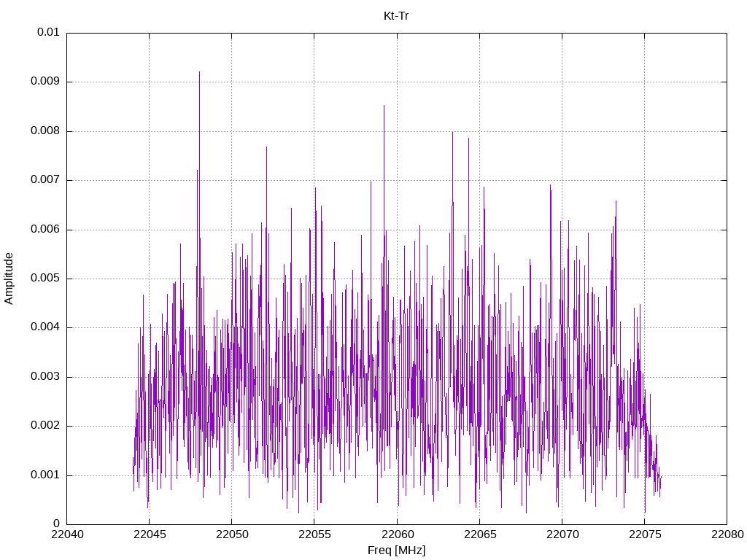Click the 22070 x-axis tick label

(x=562, y=534)
